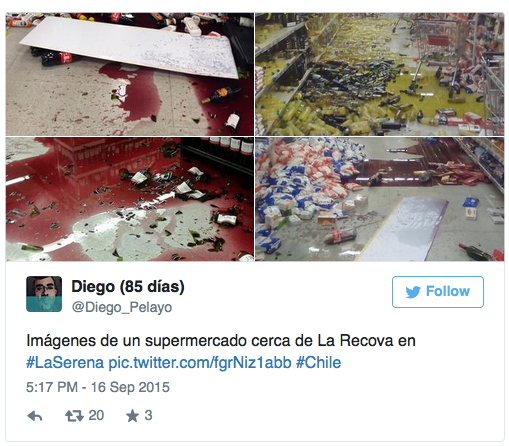Open the #Chile hashtag link

point(319,363)
